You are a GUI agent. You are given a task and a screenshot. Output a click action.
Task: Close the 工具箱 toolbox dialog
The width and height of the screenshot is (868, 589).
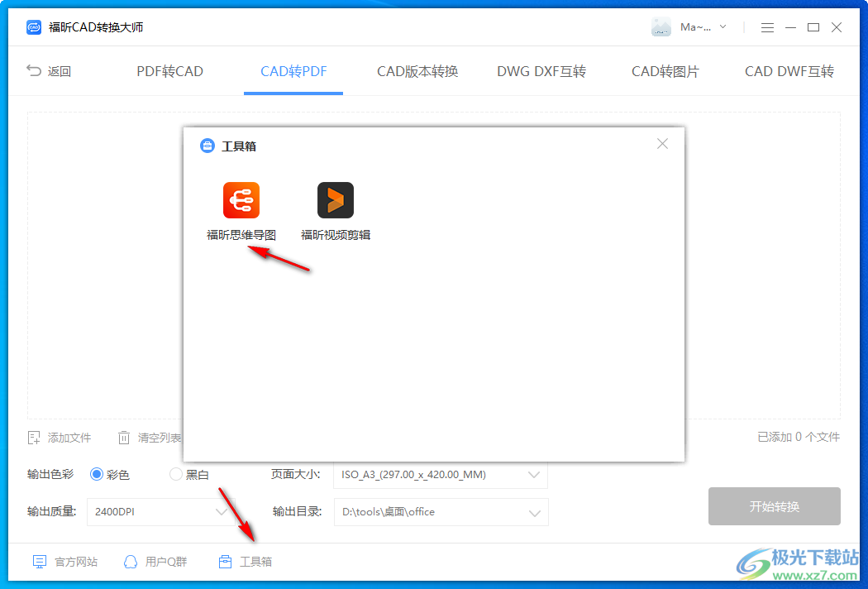pos(662,144)
